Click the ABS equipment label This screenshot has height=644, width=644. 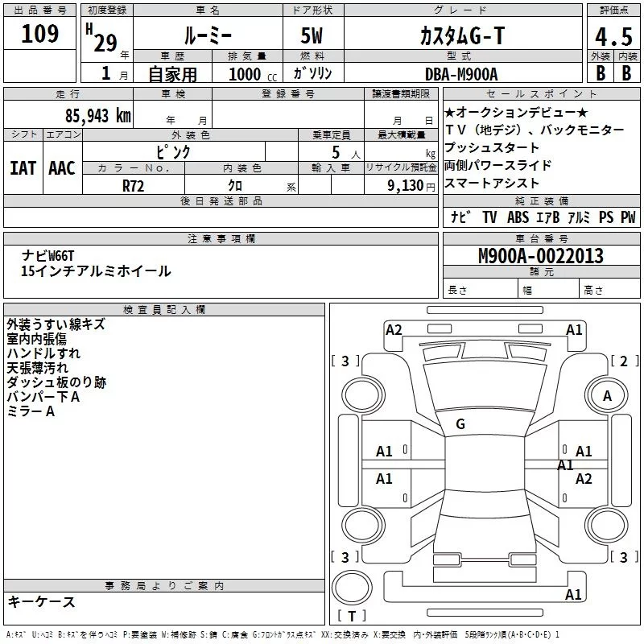point(518,217)
